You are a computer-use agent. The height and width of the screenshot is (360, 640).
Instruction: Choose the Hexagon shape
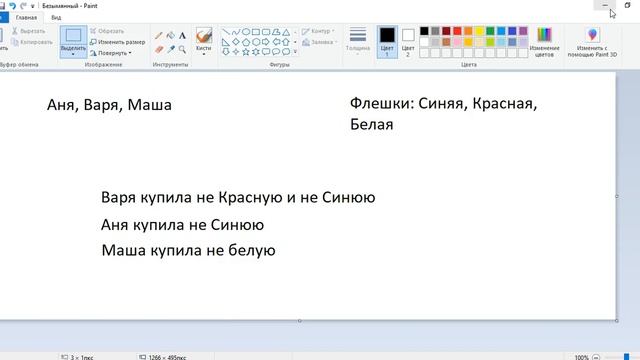256,42
